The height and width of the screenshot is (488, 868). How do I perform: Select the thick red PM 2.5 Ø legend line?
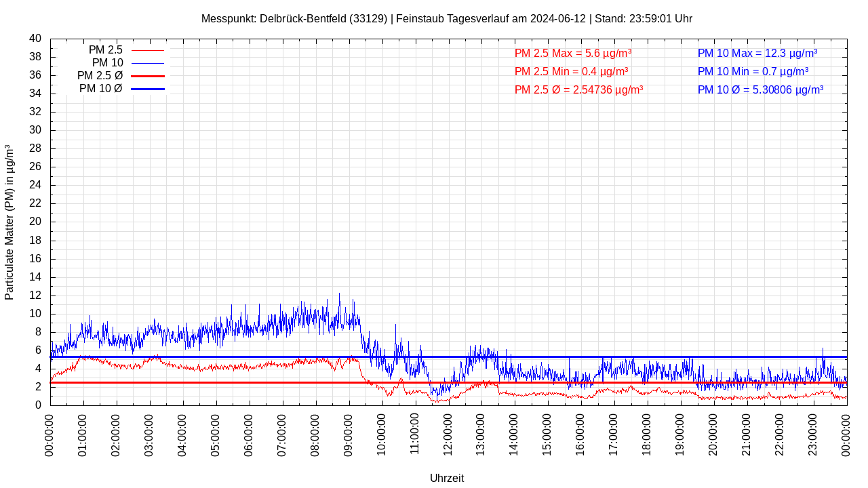pyautogui.click(x=148, y=76)
